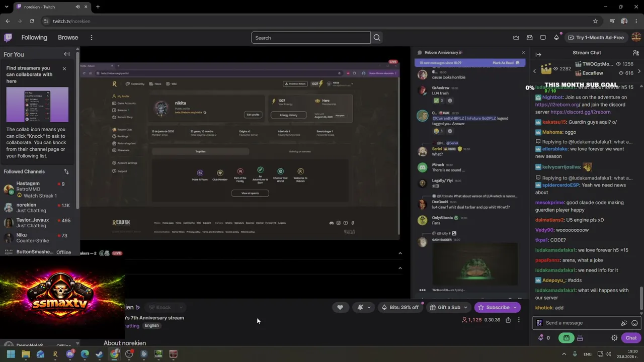Sort the Followed Channels list
The image size is (644, 362).
pos(66,171)
